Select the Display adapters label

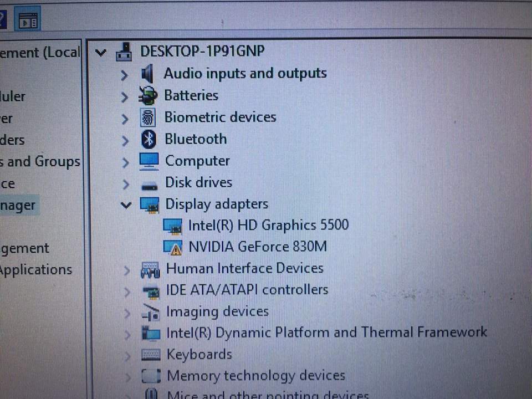click(x=217, y=204)
